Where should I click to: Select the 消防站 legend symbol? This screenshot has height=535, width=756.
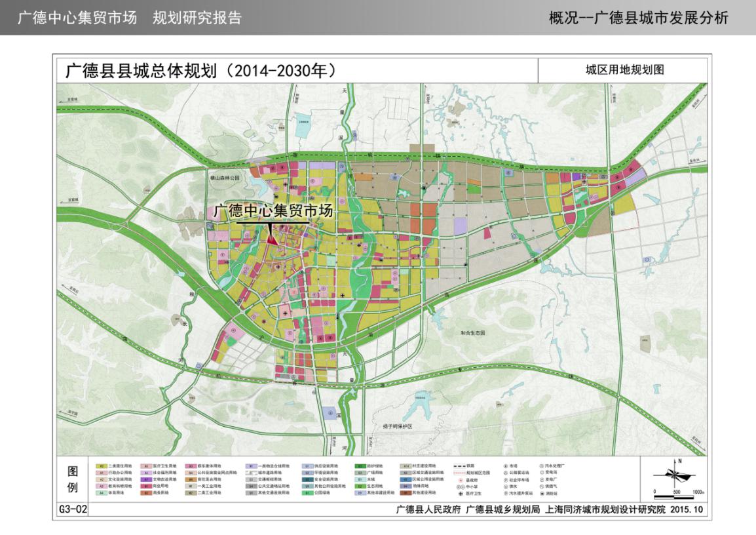tap(541, 493)
